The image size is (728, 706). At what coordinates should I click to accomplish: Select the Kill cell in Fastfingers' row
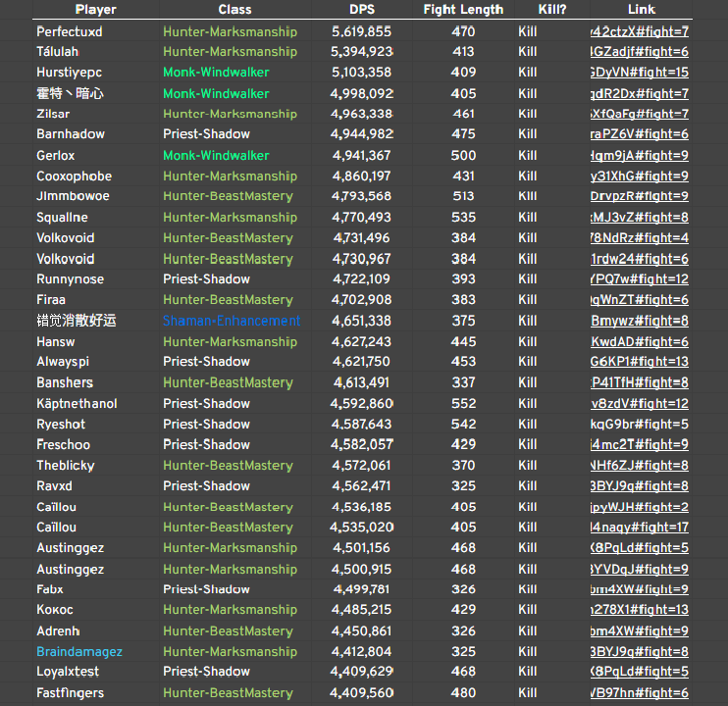[x=528, y=692]
